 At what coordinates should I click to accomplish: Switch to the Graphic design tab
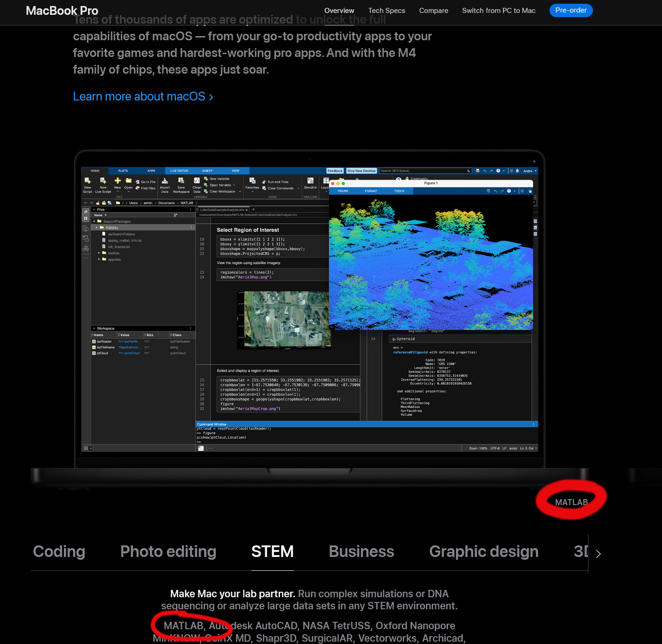tap(484, 551)
